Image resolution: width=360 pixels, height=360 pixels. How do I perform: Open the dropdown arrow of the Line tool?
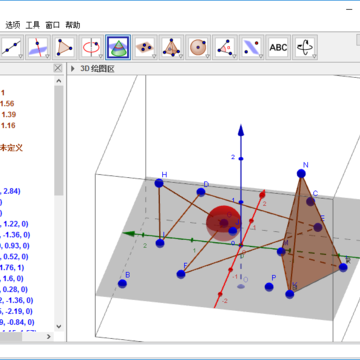pyautogui.click(x=20, y=56)
